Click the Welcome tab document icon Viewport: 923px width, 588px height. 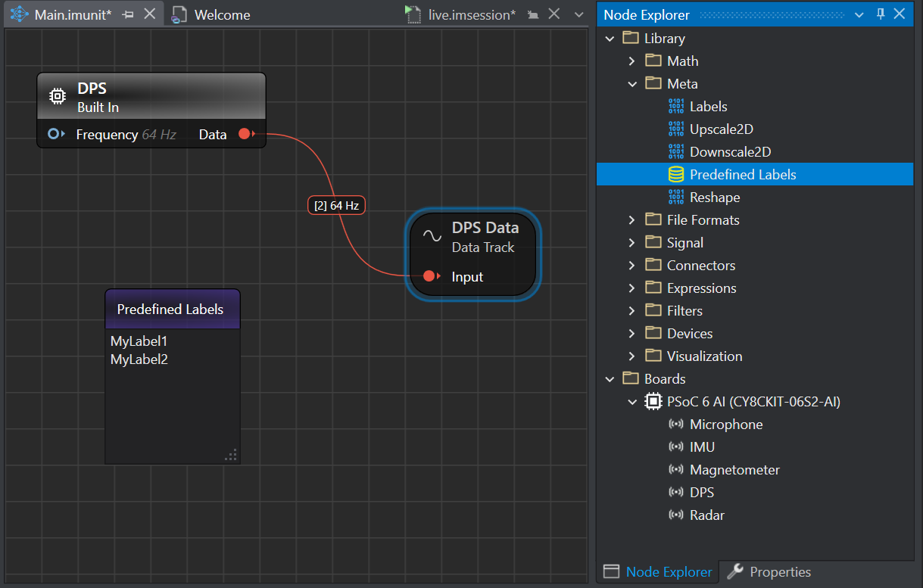click(x=179, y=14)
